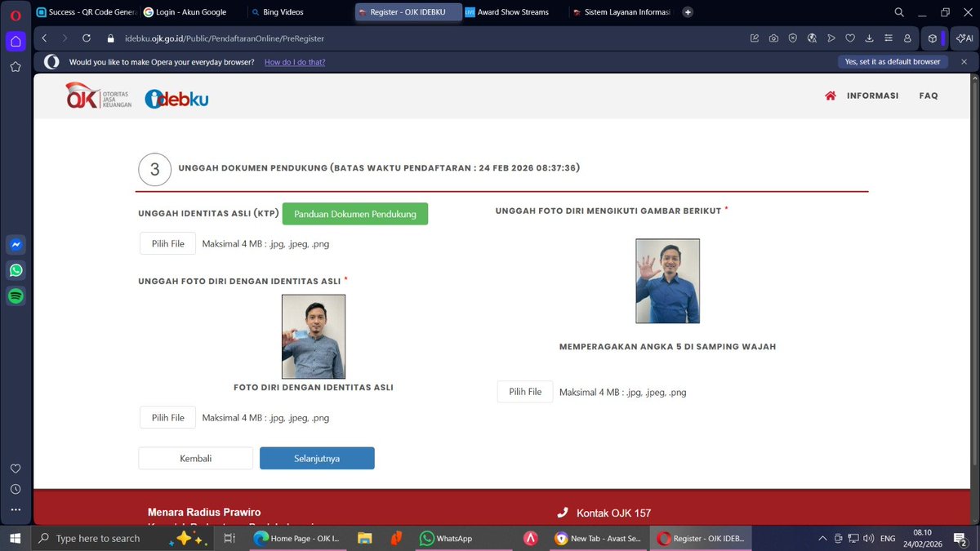Viewport: 980px width, 551px height.
Task: Open Spotify from Opera sidebar
Action: 16,296
